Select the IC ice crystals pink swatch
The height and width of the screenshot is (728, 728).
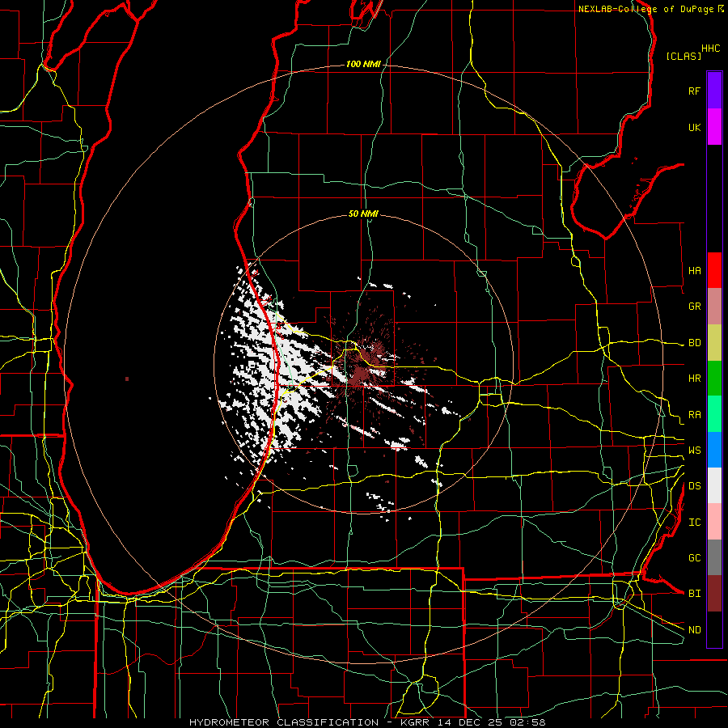point(714,522)
